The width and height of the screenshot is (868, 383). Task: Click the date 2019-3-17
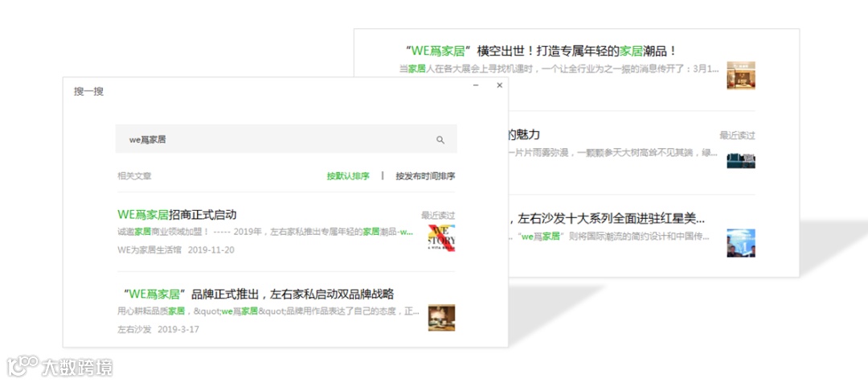pyautogui.click(x=178, y=329)
